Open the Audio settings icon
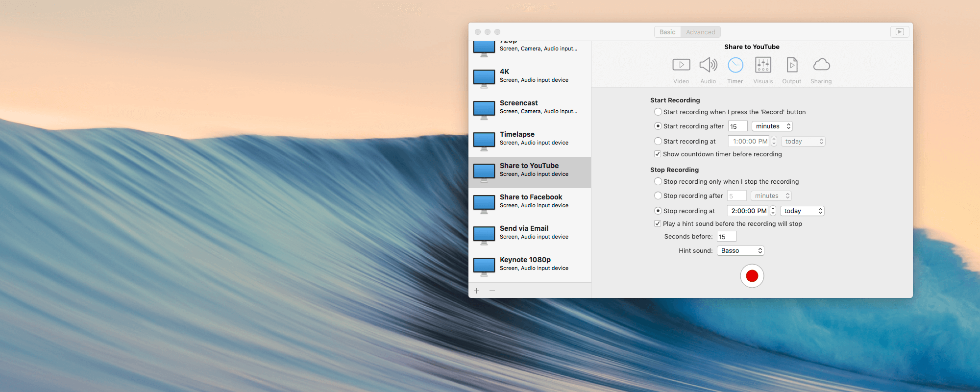Viewport: 980px width, 392px height. (708, 65)
